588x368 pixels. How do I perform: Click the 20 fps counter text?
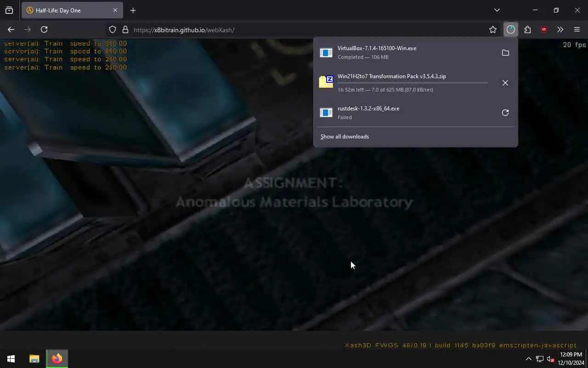[574, 45]
